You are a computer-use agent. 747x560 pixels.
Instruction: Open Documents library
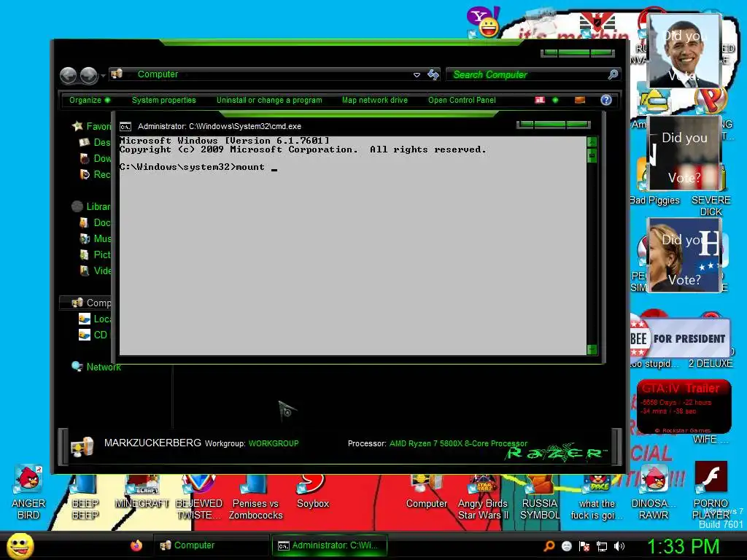click(x=95, y=223)
